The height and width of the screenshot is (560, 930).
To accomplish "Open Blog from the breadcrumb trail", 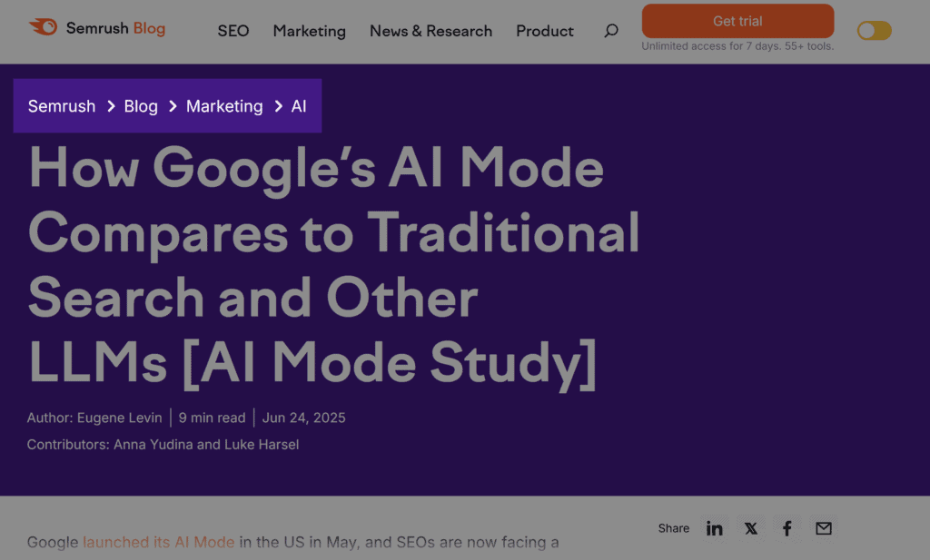I will click(x=141, y=106).
